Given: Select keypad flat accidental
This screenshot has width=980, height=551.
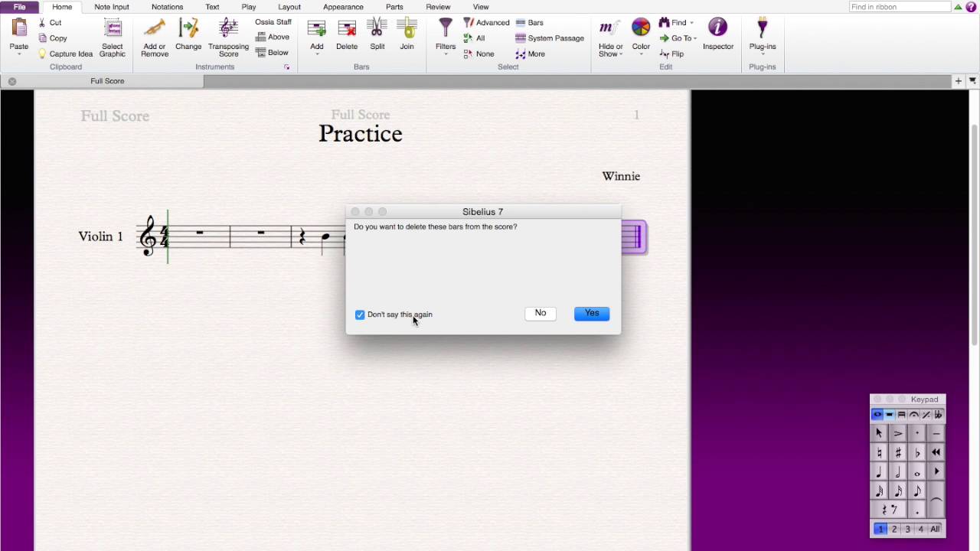Looking at the screenshot, I should tap(917, 452).
